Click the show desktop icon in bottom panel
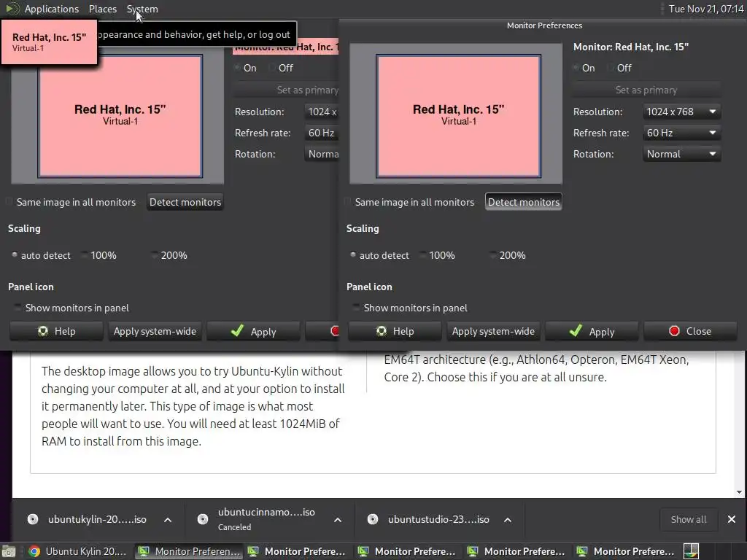 click(x=9, y=551)
